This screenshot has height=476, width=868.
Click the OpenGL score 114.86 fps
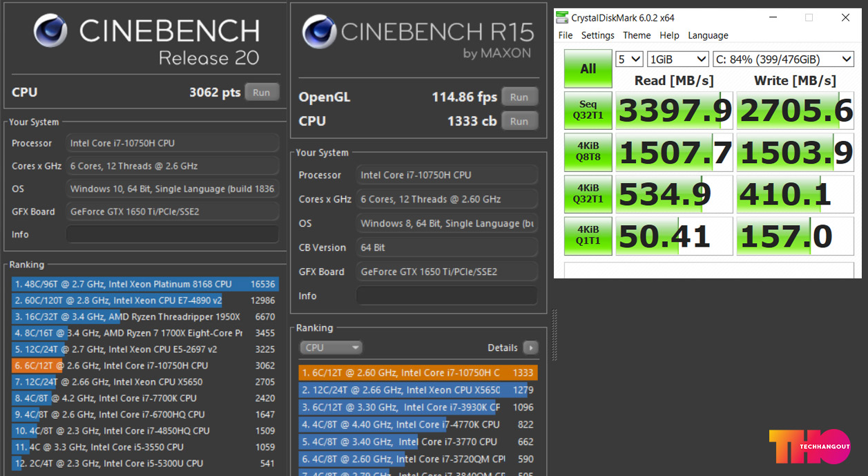point(465,97)
